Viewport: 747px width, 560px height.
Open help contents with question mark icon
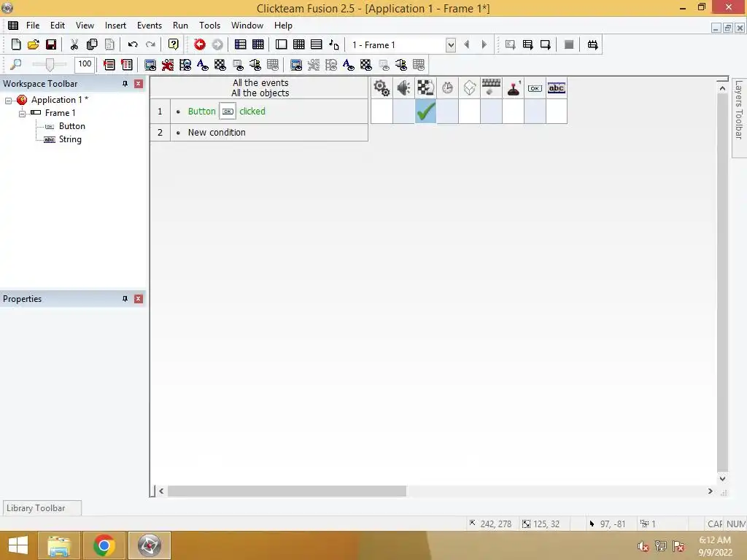click(174, 44)
